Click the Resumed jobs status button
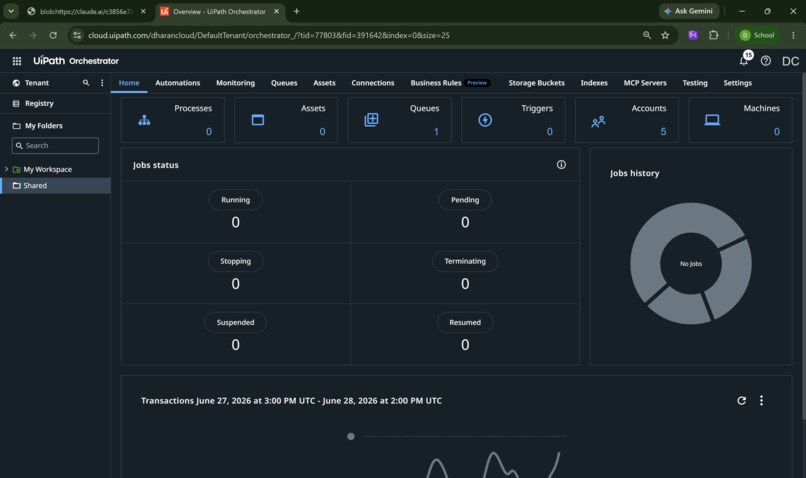The width and height of the screenshot is (806, 478). [x=465, y=322]
